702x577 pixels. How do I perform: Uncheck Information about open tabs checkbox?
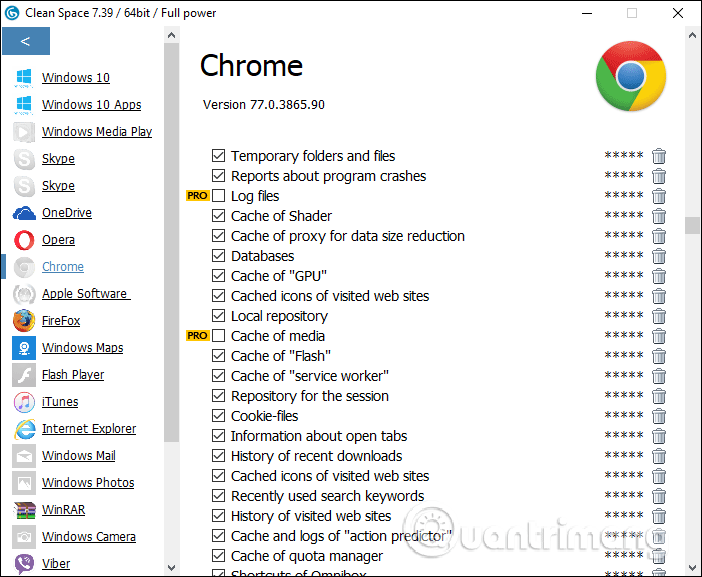[218, 436]
